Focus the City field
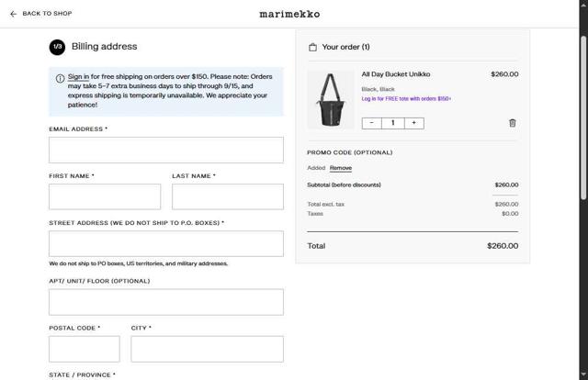The width and height of the screenshot is (588, 380). [208, 349]
